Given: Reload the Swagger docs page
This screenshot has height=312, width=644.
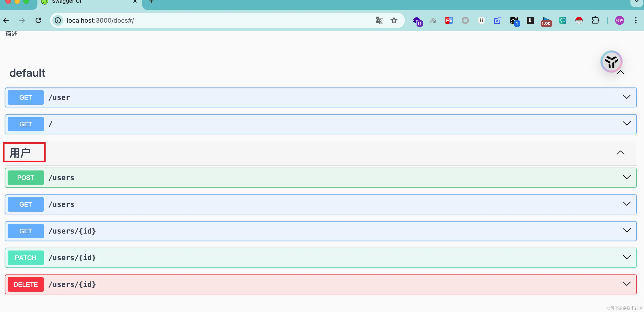Looking at the screenshot, I should [38, 20].
